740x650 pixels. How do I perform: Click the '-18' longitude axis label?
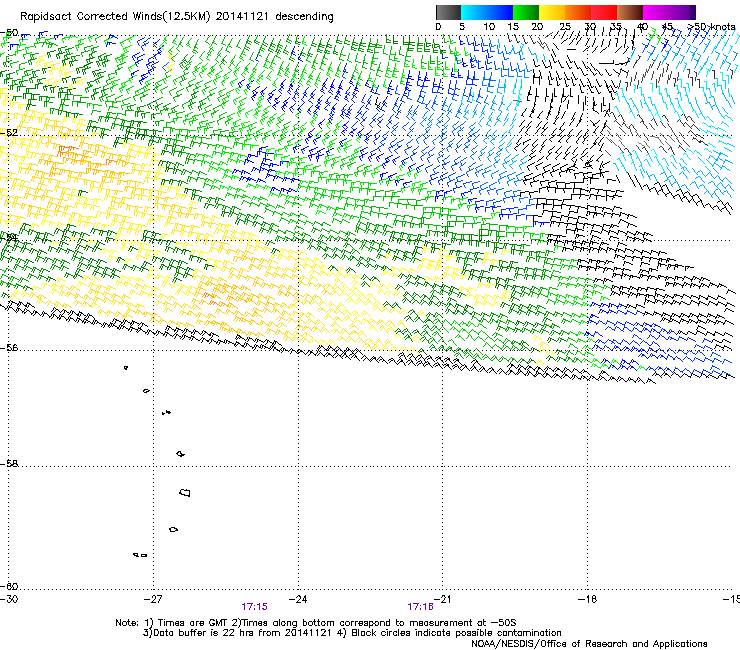click(587, 599)
